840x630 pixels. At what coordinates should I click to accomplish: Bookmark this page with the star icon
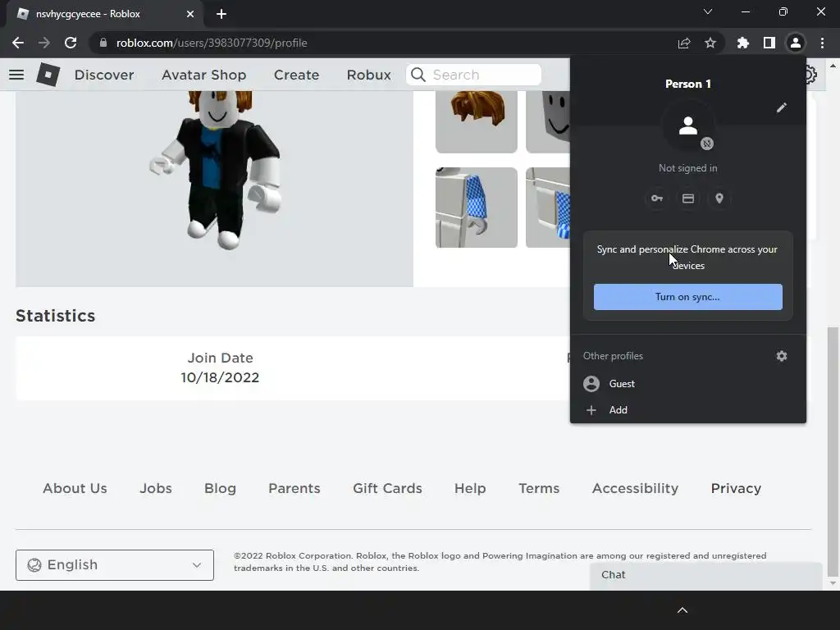click(710, 43)
